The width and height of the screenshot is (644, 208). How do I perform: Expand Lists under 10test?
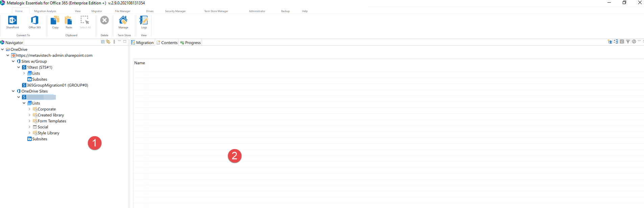click(x=24, y=73)
